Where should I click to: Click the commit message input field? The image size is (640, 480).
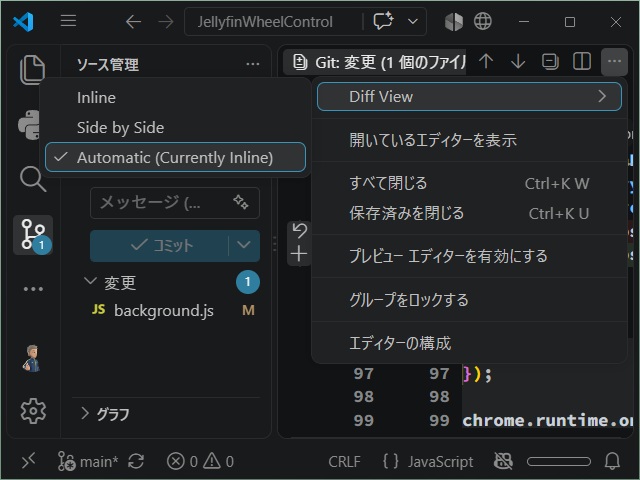(x=175, y=203)
